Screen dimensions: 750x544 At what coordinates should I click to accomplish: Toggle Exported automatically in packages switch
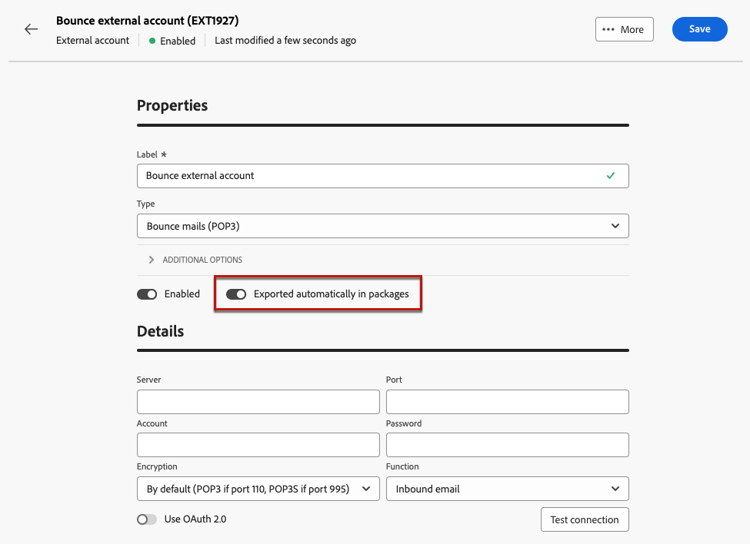pos(236,294)
